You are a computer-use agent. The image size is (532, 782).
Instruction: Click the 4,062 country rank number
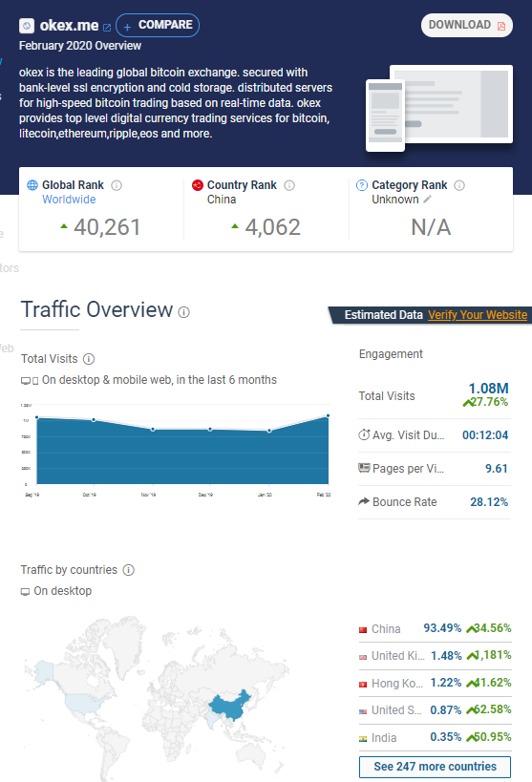(x=272, y=227)
